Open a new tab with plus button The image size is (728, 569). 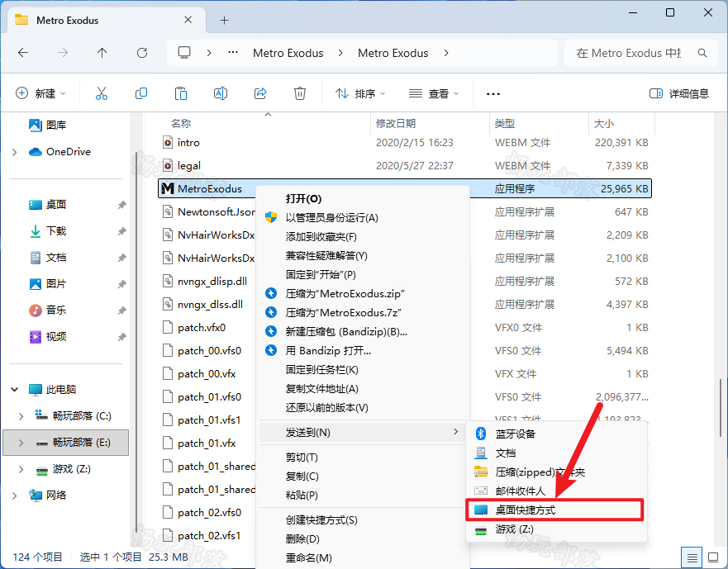click(x=224, y=20)
